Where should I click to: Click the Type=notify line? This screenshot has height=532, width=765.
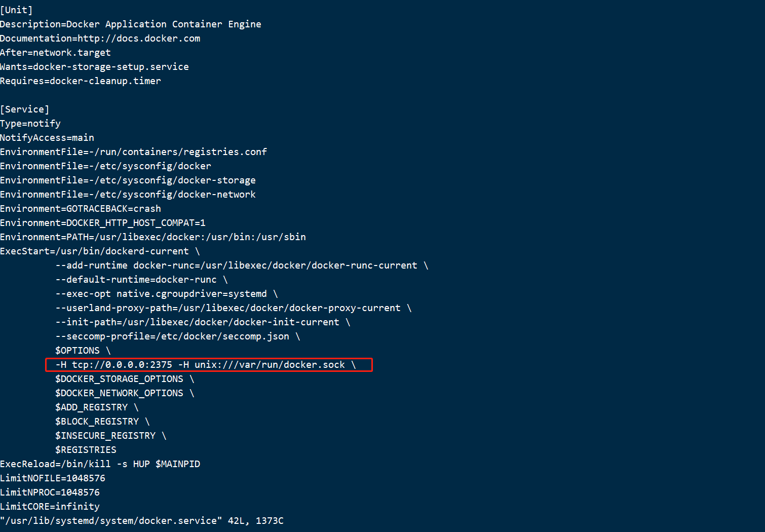coord(30,124)
